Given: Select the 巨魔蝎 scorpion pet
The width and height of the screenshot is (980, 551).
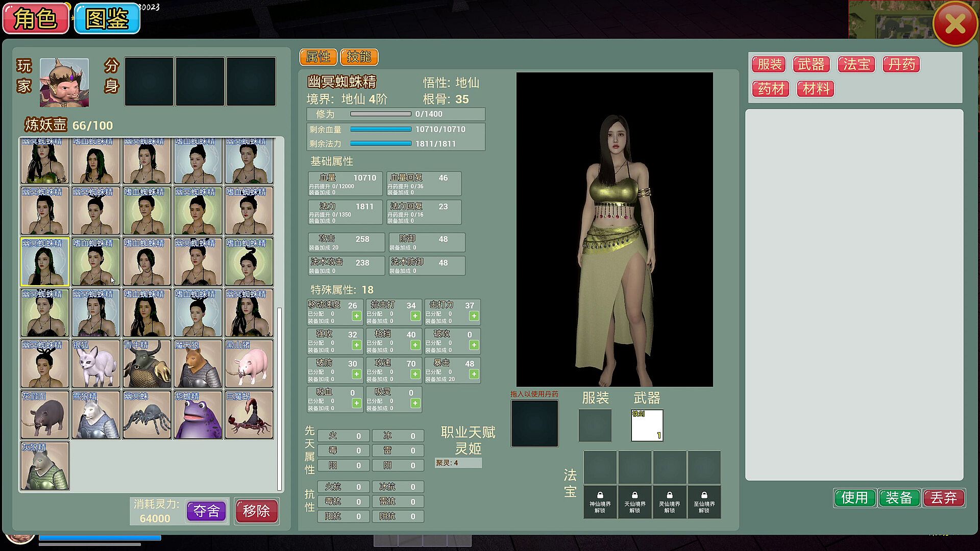Looking at the screenshot, I should pos(249,415).
